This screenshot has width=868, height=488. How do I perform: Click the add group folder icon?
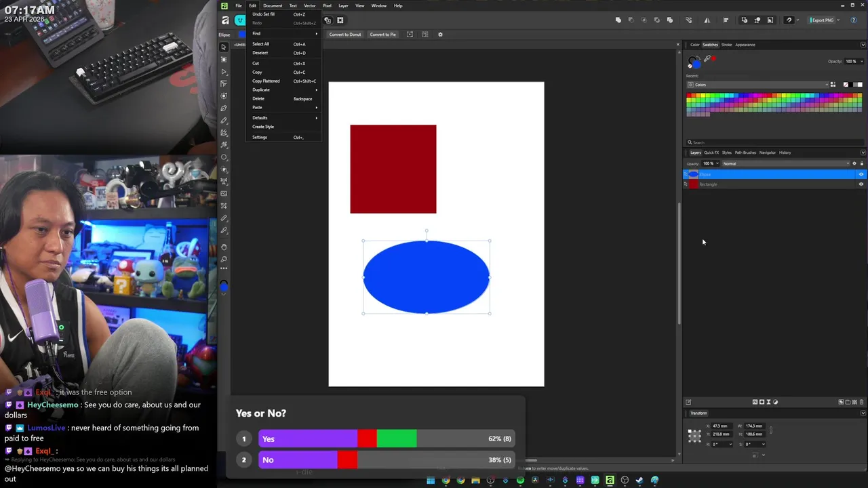[848, 402]
